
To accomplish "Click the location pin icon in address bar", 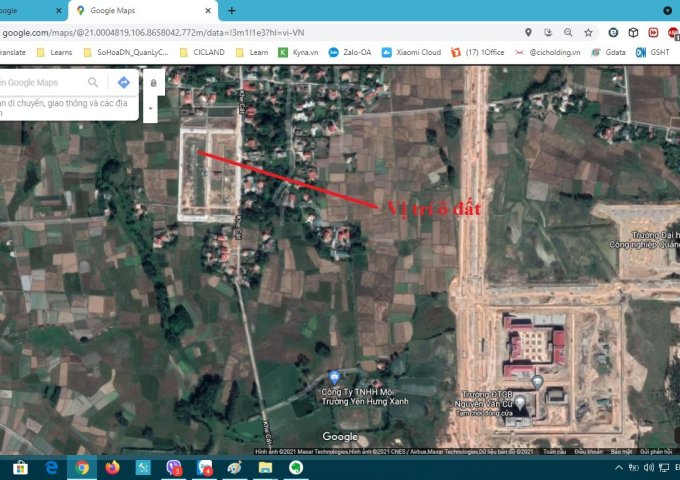I will [x=528, y=32].
